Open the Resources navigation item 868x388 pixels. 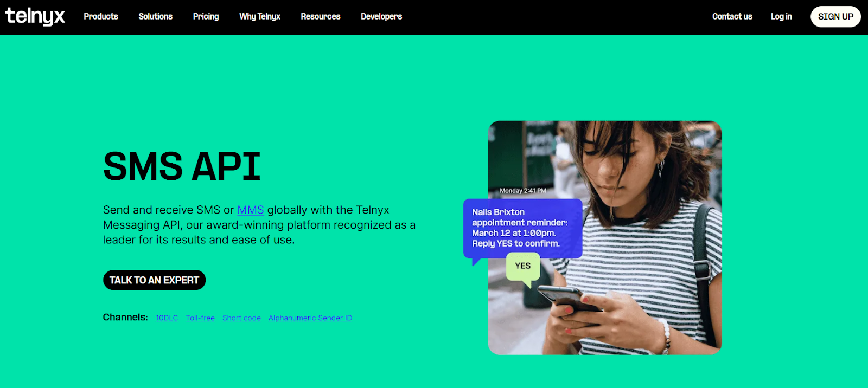(x=321, y=16)
